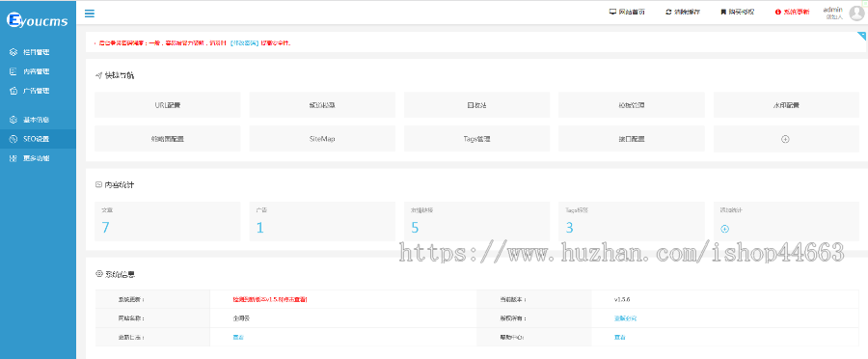868x359 pixels.
Task: Open the friendly links card showing 5
Action: (x=476, y=221)
